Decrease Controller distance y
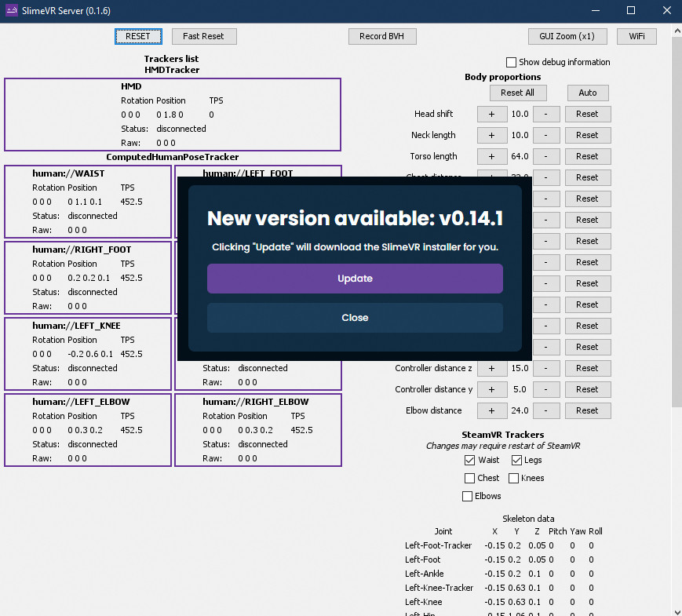Viewport: 682px width, 616px height. pos(546,390)
